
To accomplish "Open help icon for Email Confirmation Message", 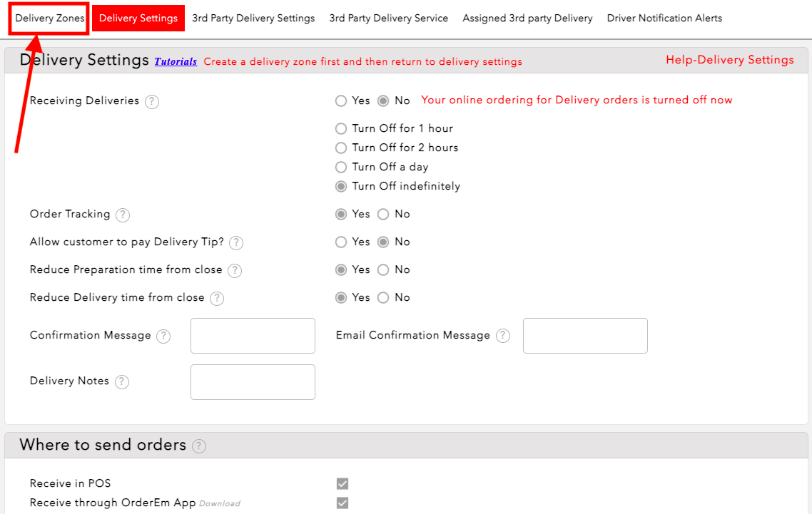I will (503, 336).
